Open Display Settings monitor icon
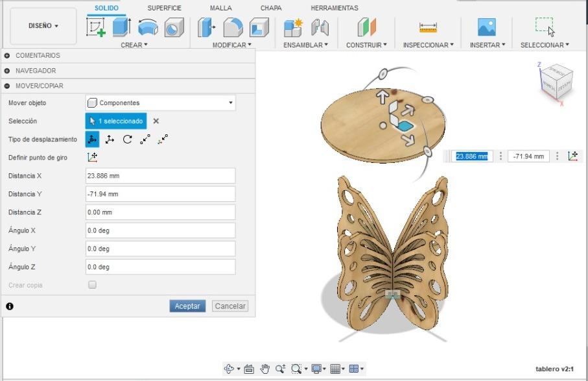 [316, 369]
